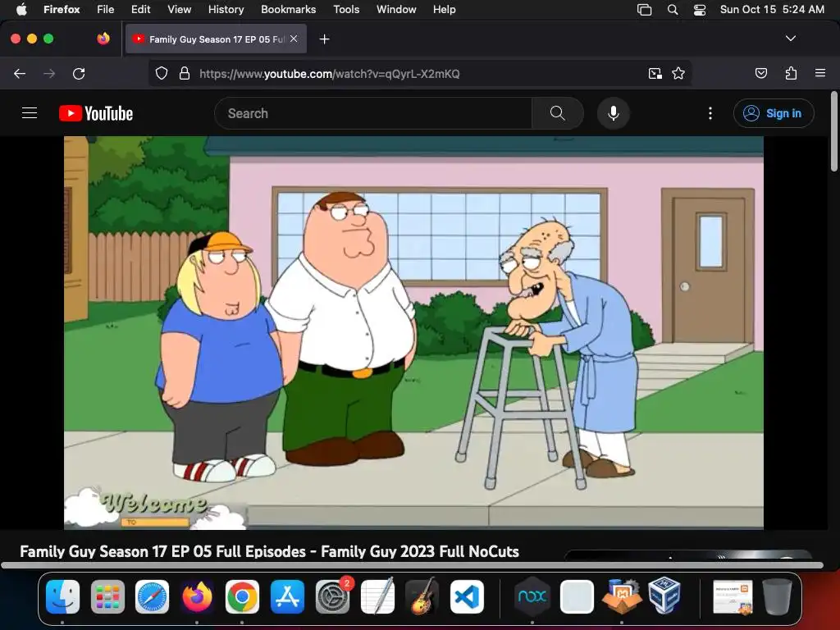Viewport: 840px width, 630px height.
Task: Bookmark this page with star
Action: pyautogui.click(x=678, y=73)
